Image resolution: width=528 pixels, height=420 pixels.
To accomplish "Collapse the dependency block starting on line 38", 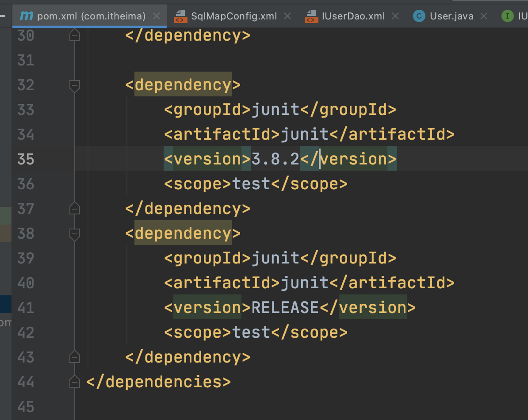I will (x=74, y=234).
